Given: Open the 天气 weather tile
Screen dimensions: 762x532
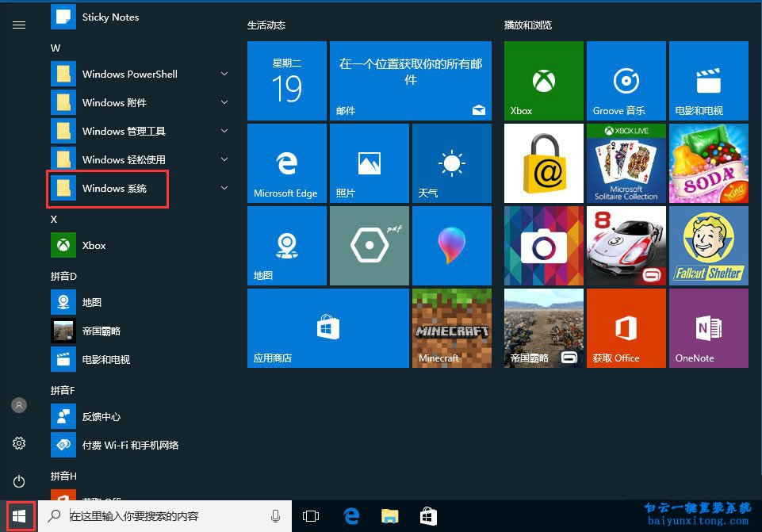Looking at the screenshot, I should click(451, 163).
